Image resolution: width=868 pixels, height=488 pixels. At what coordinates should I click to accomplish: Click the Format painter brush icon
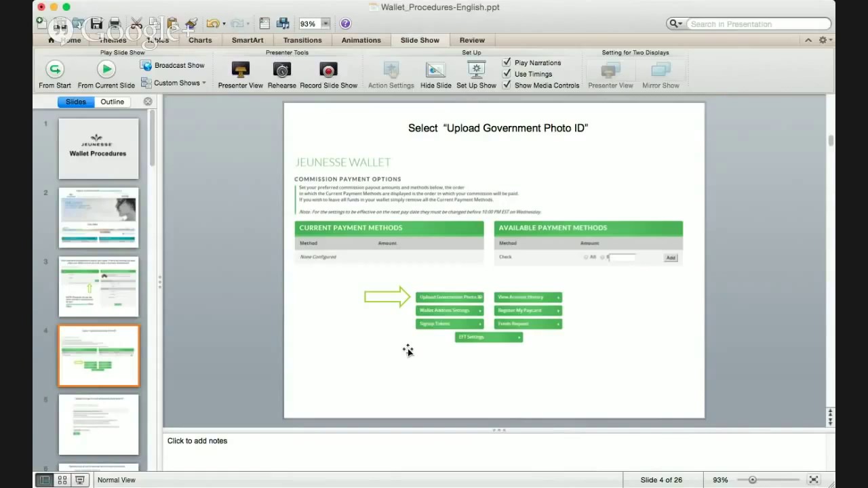point(191,24)
